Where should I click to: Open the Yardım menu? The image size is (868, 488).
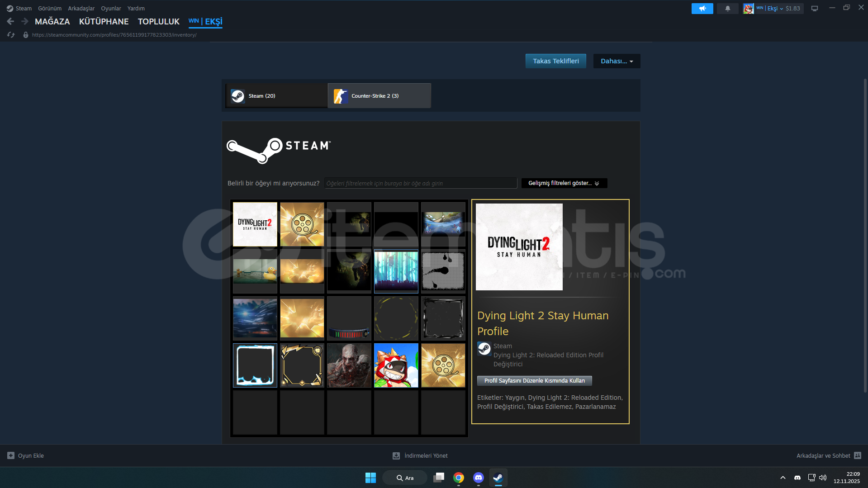click(x=136, y=9)
